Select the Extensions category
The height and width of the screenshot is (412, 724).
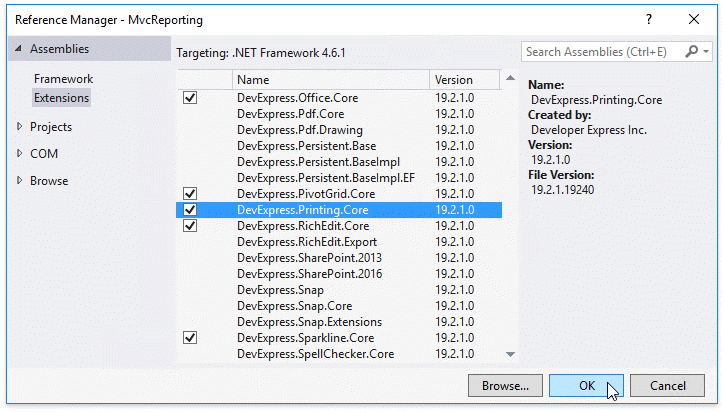(x=61, y=98)
